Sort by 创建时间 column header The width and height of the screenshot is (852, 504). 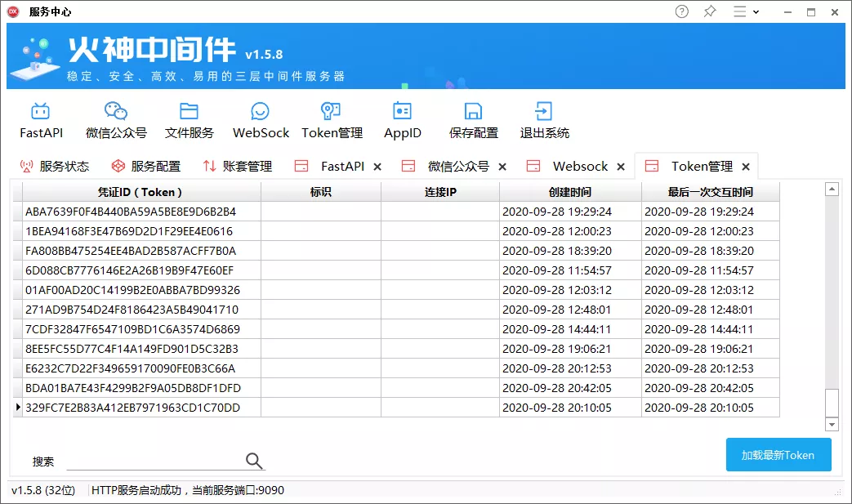point(570,192)
